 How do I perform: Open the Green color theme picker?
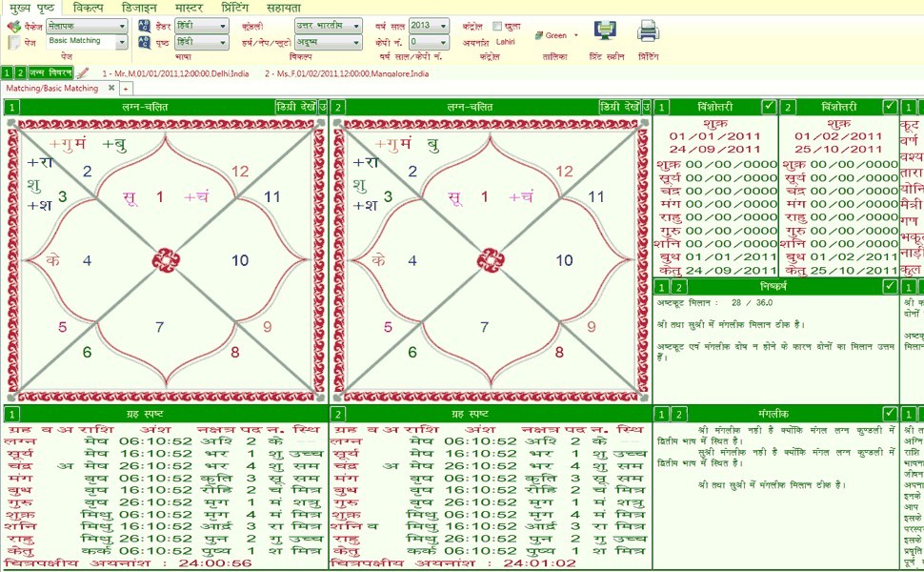pos(558,35)
